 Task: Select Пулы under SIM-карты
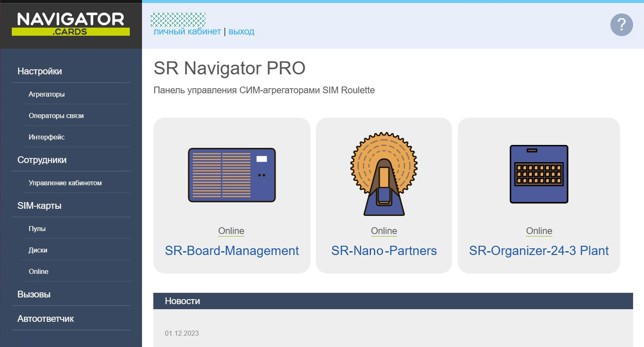point(37,229)
